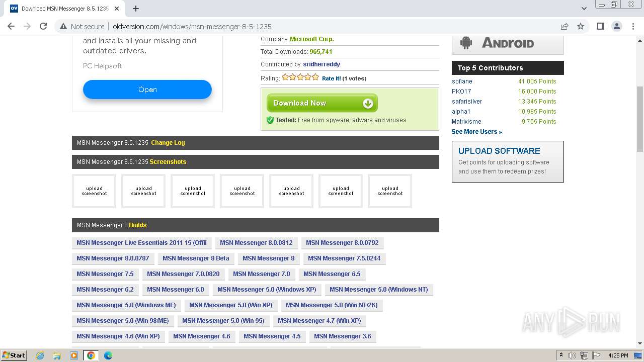Click the page vertical scrollbar thumb
644x362 pixels.
(640, 119)
